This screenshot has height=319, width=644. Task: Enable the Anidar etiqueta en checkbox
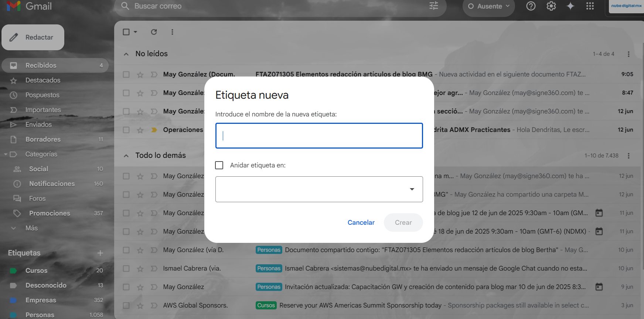[x=219, y=165]
